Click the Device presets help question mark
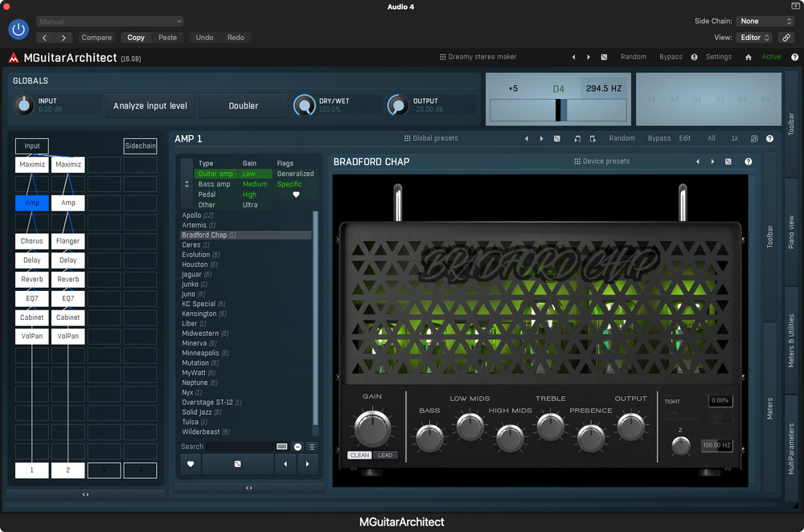 [x=749, y=162]
